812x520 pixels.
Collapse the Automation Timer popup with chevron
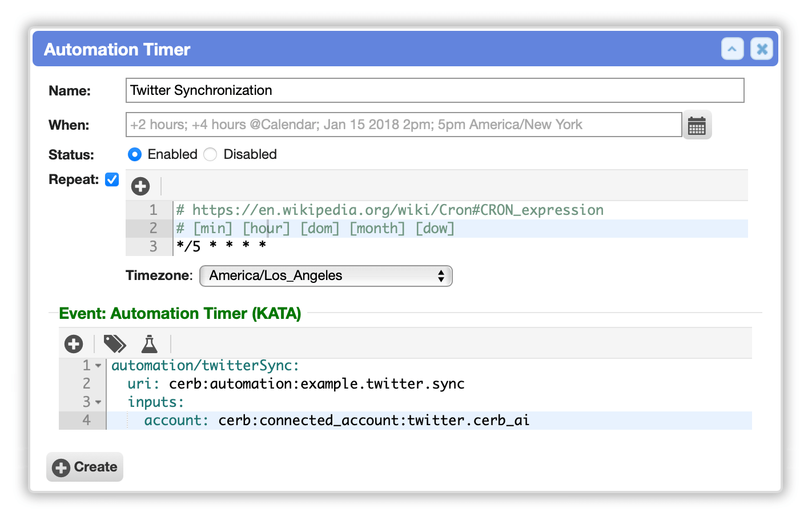(x=732, y=49)
